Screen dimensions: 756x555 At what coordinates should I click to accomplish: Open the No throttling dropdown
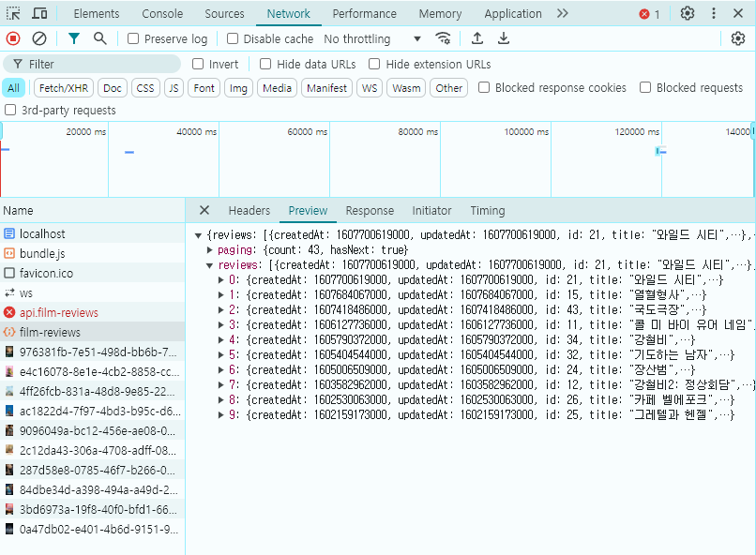coord(372,38)
